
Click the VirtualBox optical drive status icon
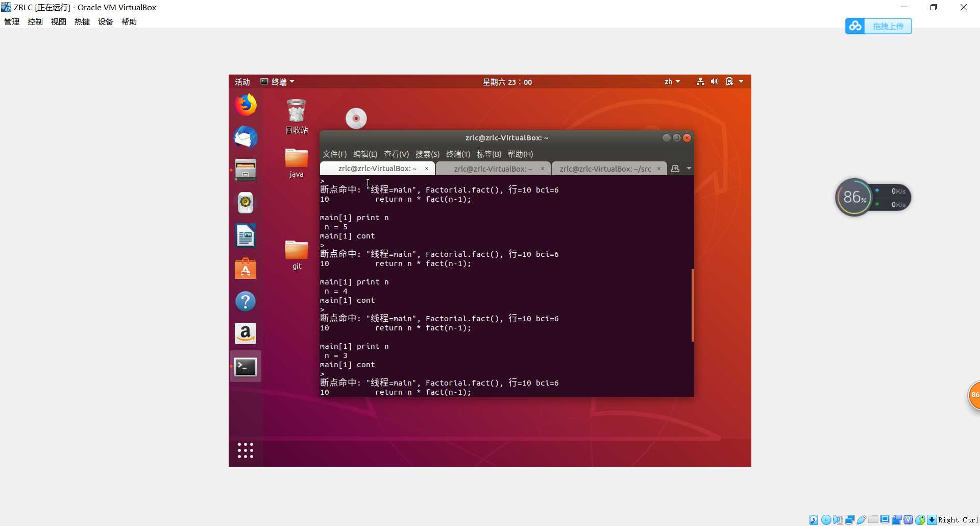coord(826,520)
